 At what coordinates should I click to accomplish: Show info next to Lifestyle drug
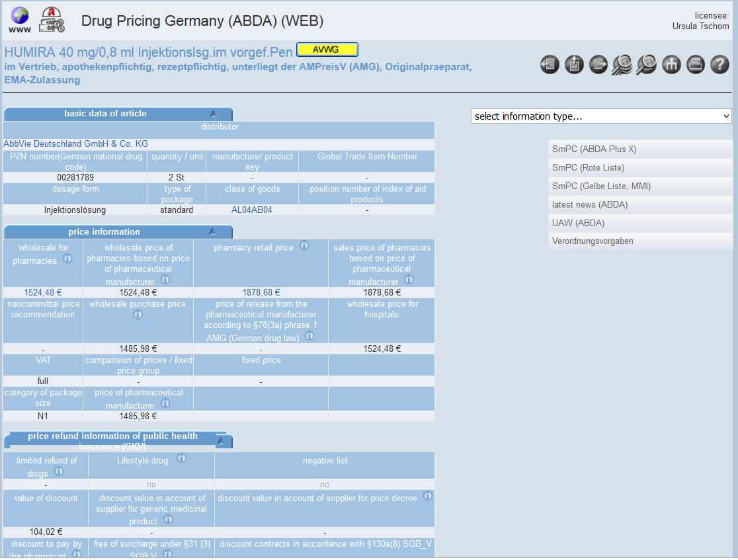[x=181, y=458]
